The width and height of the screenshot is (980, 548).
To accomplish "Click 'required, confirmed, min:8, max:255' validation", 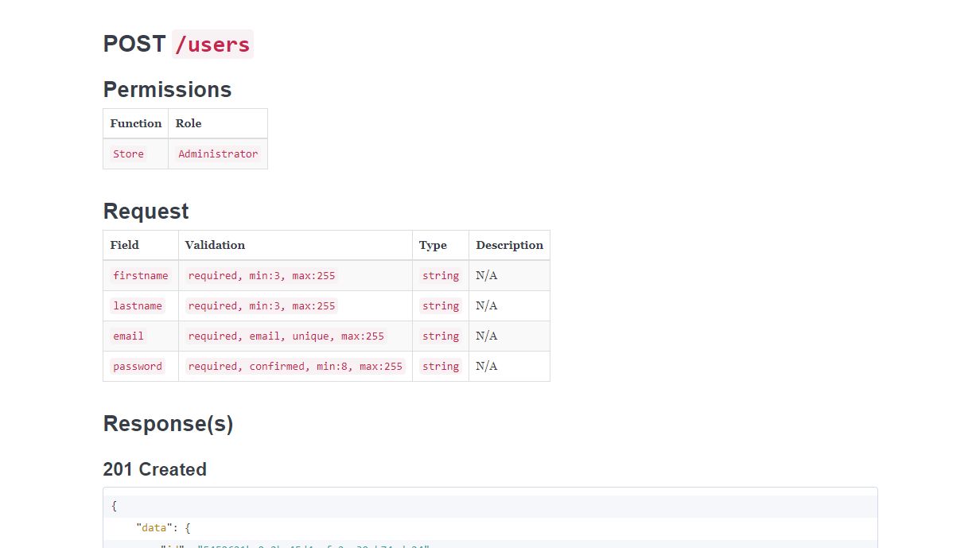I will coord(295,366).
